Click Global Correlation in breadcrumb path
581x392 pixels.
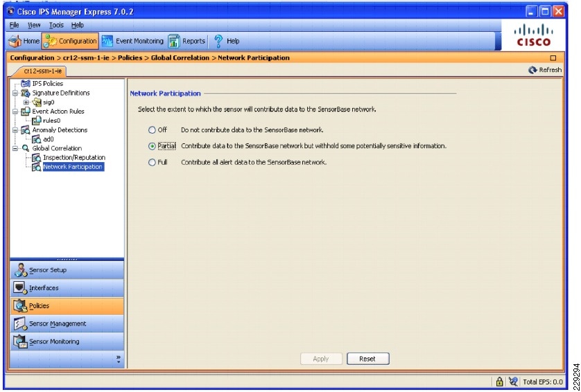click(180, 57)
